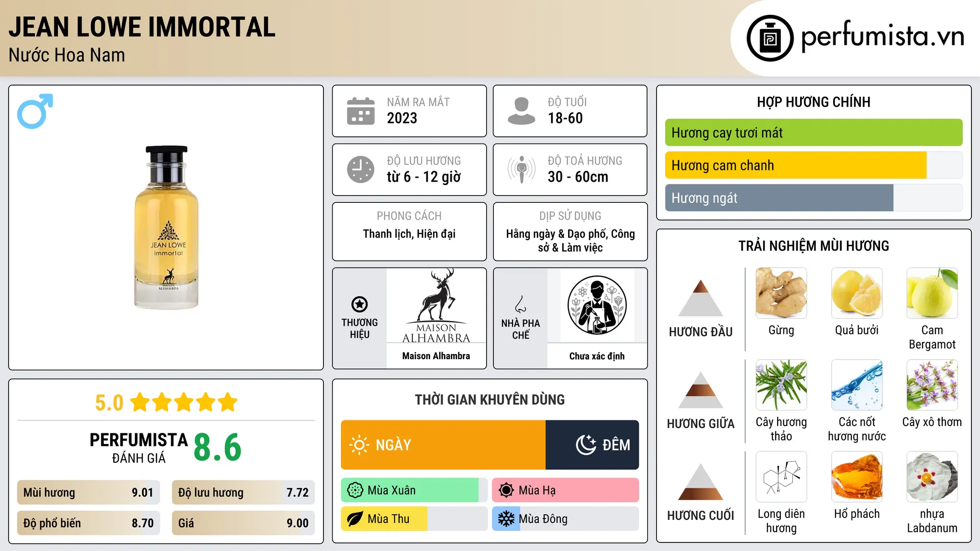Click the Gừng ginger note image

781,293
